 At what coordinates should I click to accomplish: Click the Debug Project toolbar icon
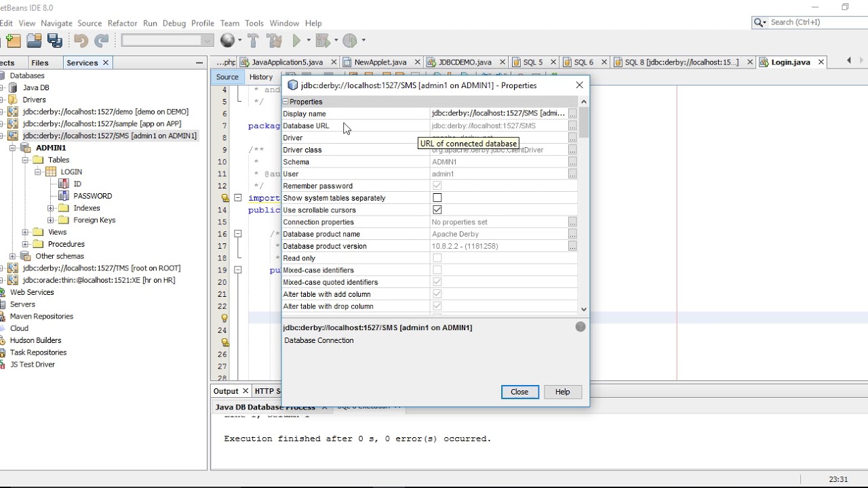322,41
